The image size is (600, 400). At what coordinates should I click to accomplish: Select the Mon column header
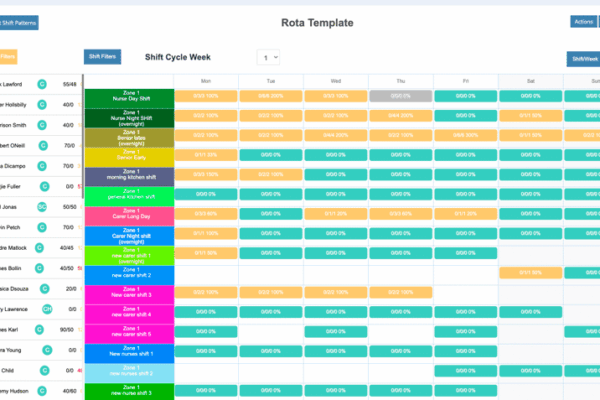pos(206,80)
